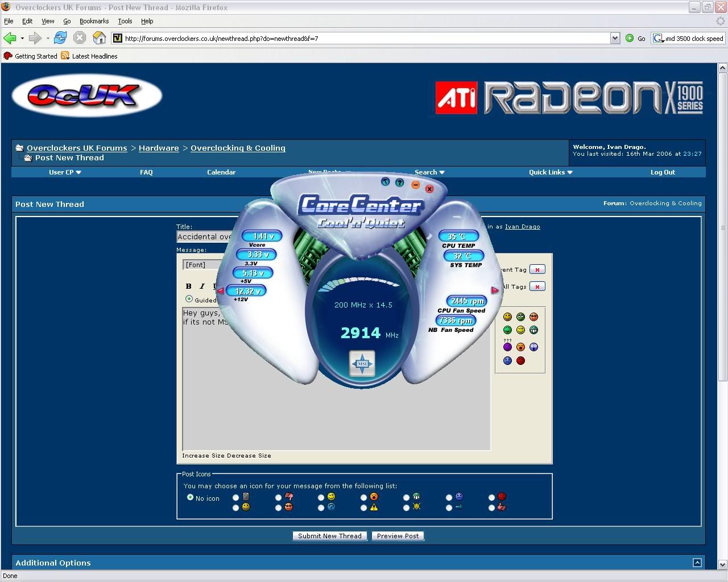Click the OcUK logo
The image size is (728, 582).
(87, 95)
